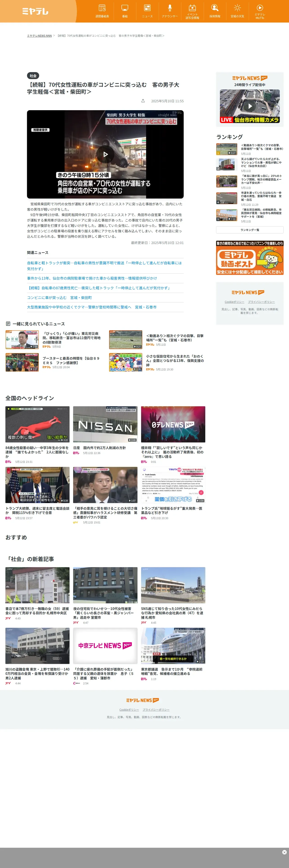289x868 pixels.
Task: Open ranking item 5 東北労災病院 thumbnail
Action: tap(226, 215)
